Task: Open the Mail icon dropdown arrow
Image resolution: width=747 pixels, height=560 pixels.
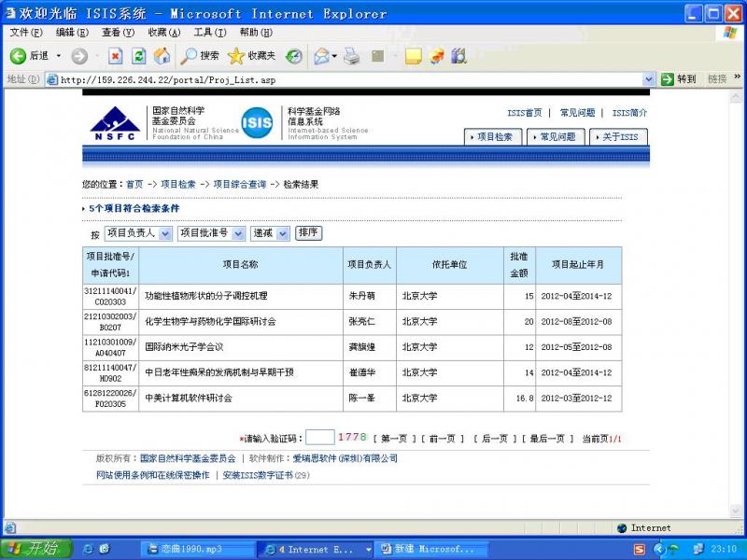Action: click(334, 57)
